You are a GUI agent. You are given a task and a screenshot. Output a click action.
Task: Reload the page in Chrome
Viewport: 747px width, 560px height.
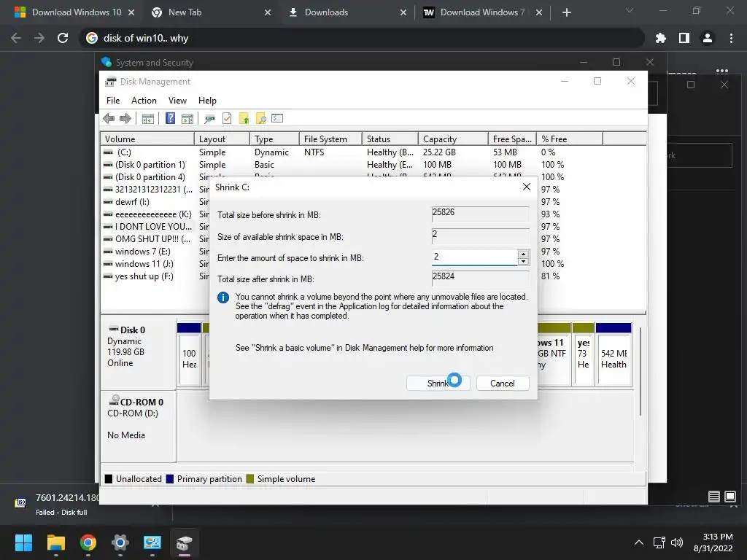(x=63, y=38)
